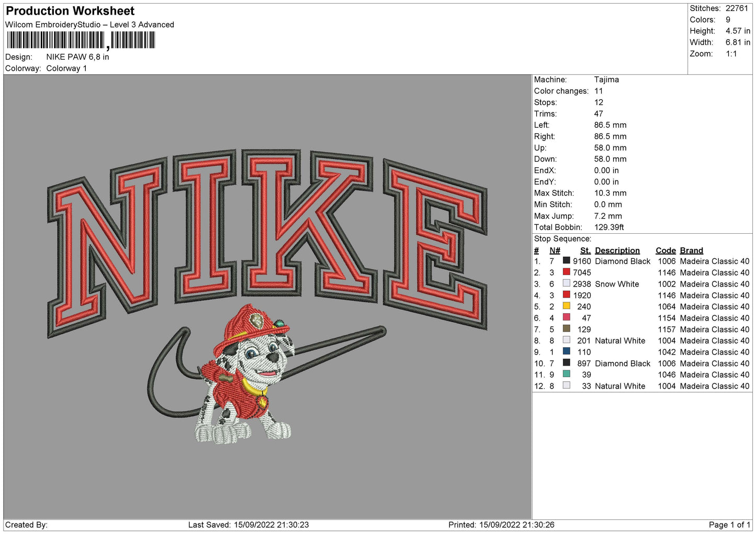Select the pink swatch with code 1154
Screen dimensions: 756x534
566,317
